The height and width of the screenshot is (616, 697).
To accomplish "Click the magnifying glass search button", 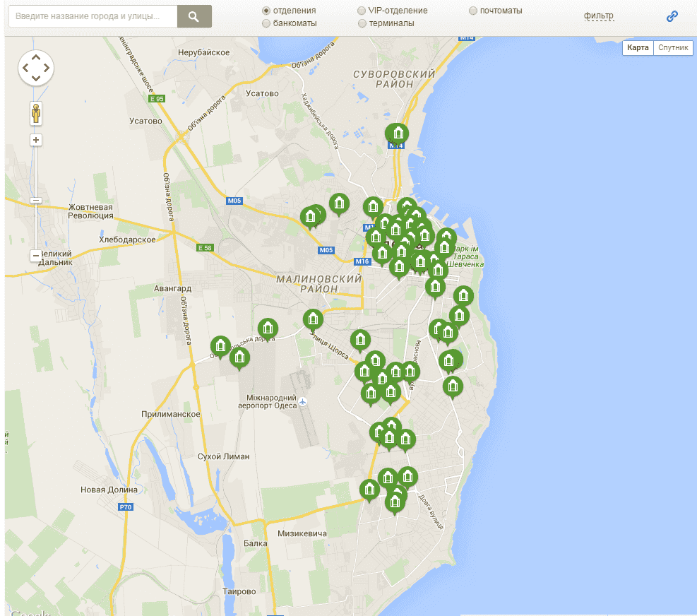I will pyautogui.click(x=193, y=16).
